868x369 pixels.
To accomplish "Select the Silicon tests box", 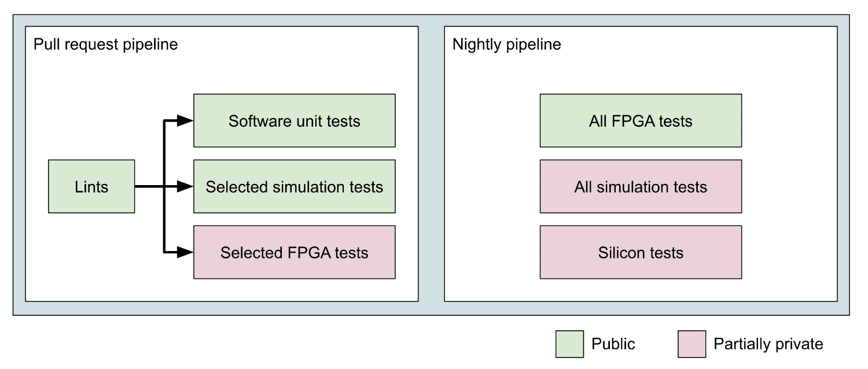I will tap(641, 253).
